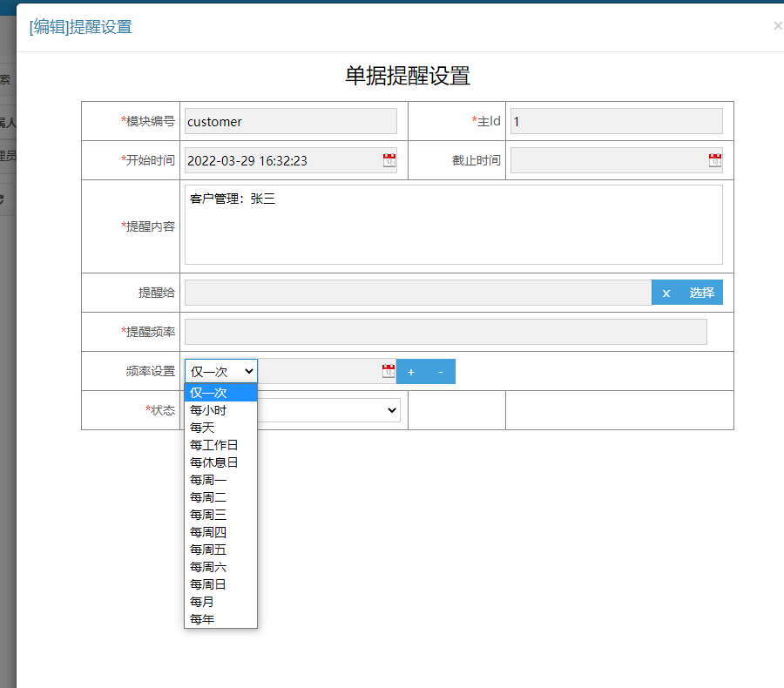784x688 pixels.
Task: Select 每工作日 option
Action: pos(221,445)
